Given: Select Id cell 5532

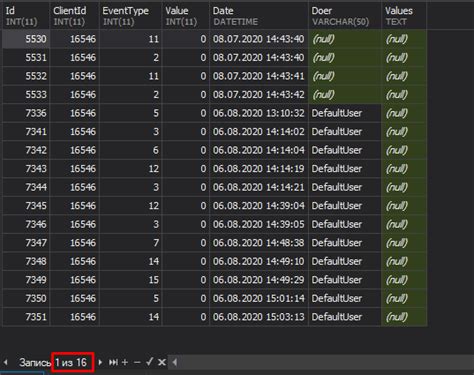Looking at the screenshot, I should coord(26,76).
